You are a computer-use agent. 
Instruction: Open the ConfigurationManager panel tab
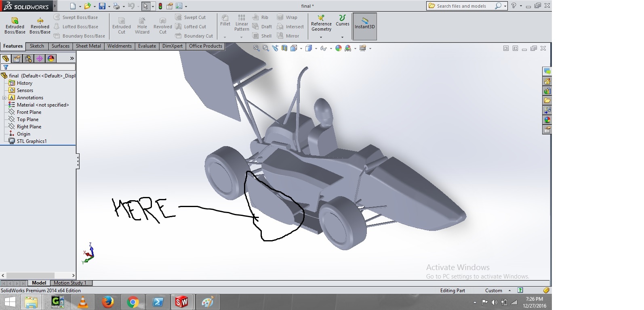[x=28, y=59]
